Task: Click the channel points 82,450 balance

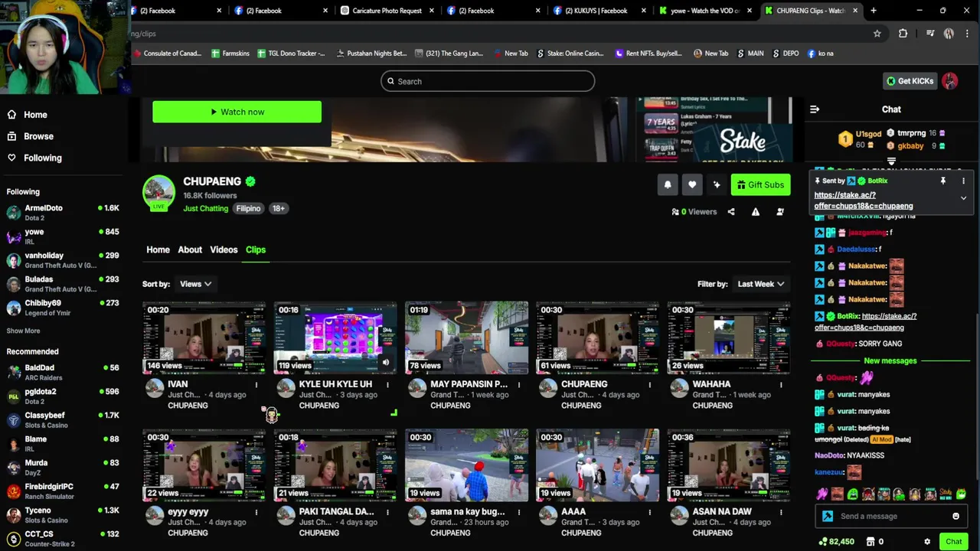Action: tap(836, 542)
